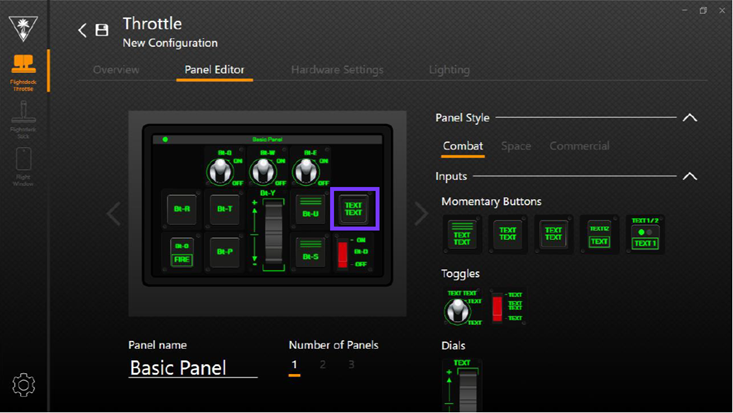Screen dimensions: 733x413
Task: Pick the red switch toggle style
Action: [508, 307]
